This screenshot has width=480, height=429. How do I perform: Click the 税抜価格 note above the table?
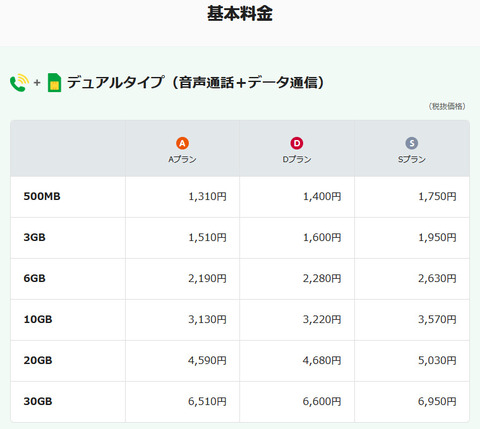pyautogui.click(x=447, y=106)
